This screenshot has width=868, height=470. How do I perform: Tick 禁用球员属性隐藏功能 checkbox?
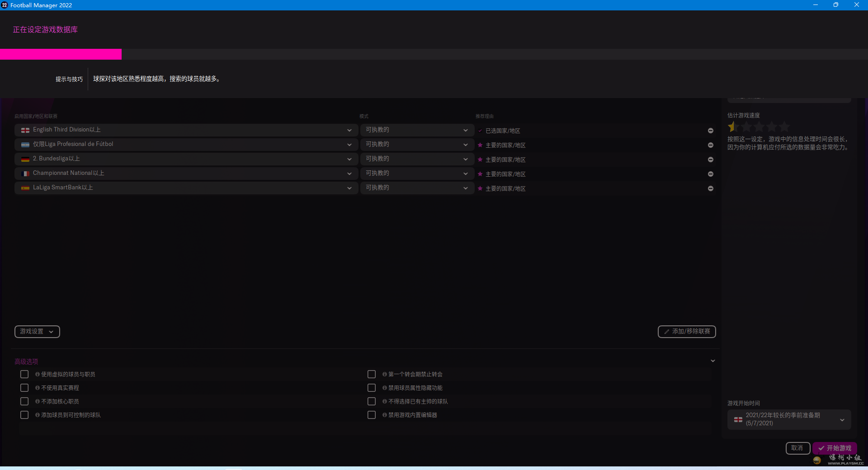372,388
